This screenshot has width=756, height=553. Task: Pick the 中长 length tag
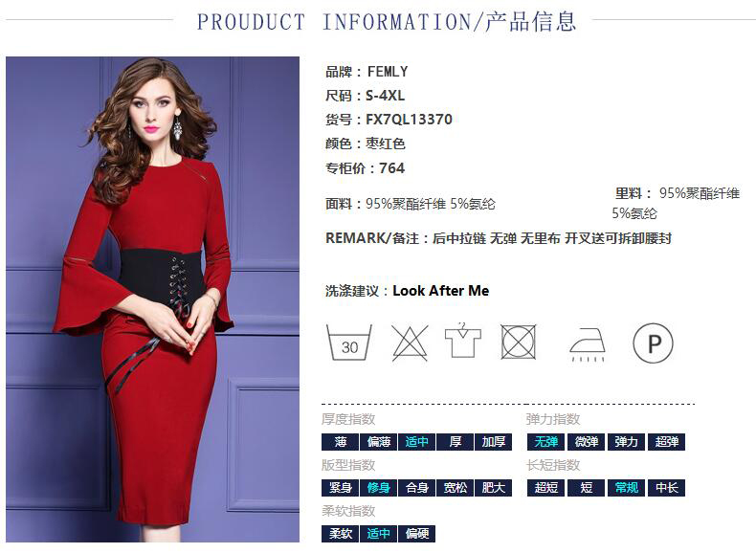pos(667,488)
